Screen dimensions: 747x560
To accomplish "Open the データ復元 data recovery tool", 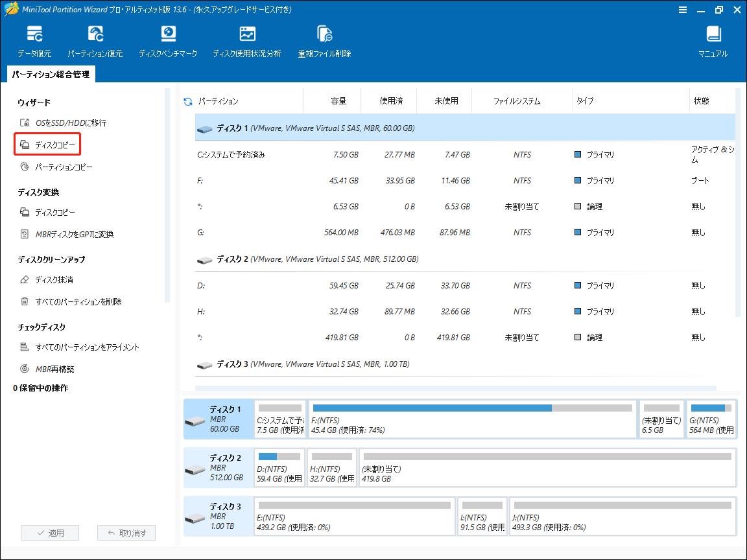I will [x=34, y=41].
